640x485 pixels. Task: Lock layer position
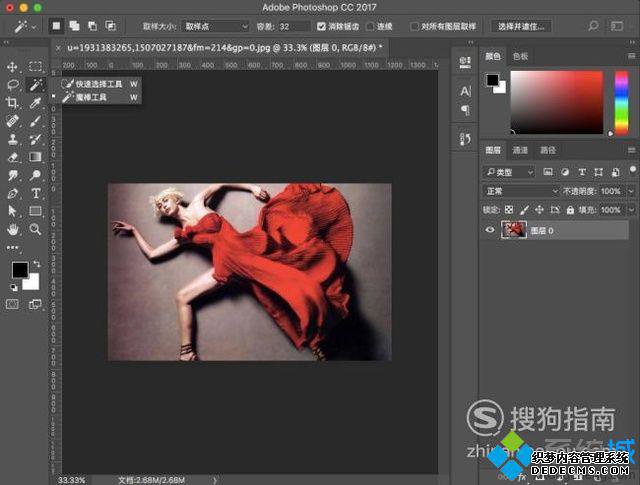pos(539,210)
